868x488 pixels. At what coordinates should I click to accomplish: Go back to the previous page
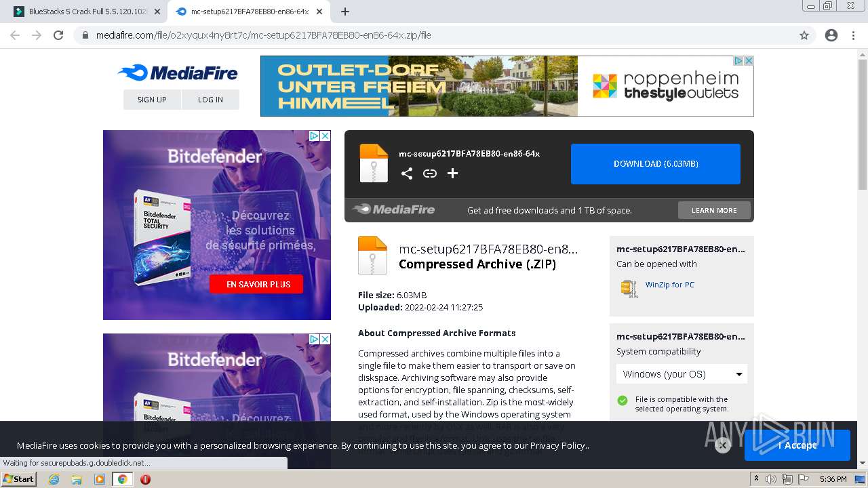[15, 35]
